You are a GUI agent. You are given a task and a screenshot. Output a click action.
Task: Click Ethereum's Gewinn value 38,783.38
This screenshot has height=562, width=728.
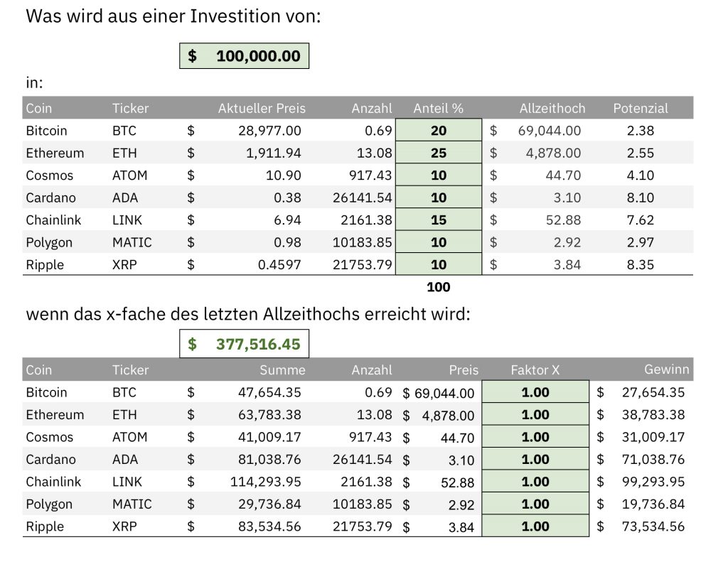point(653,414)
